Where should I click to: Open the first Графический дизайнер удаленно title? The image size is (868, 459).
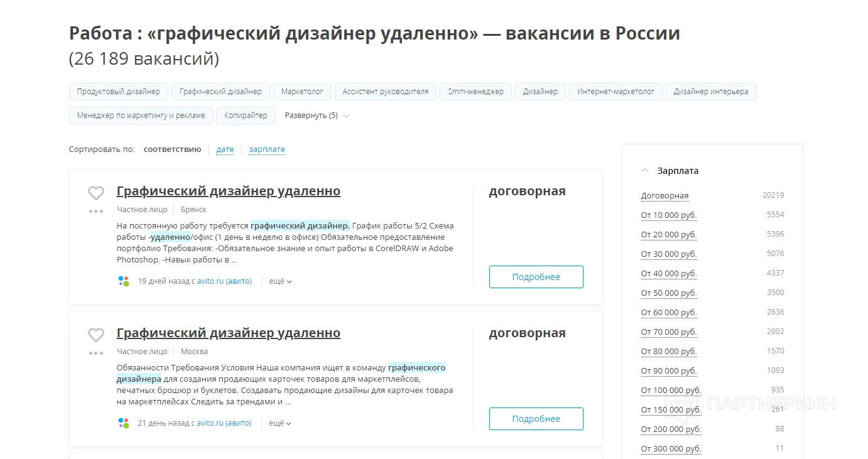229,191
